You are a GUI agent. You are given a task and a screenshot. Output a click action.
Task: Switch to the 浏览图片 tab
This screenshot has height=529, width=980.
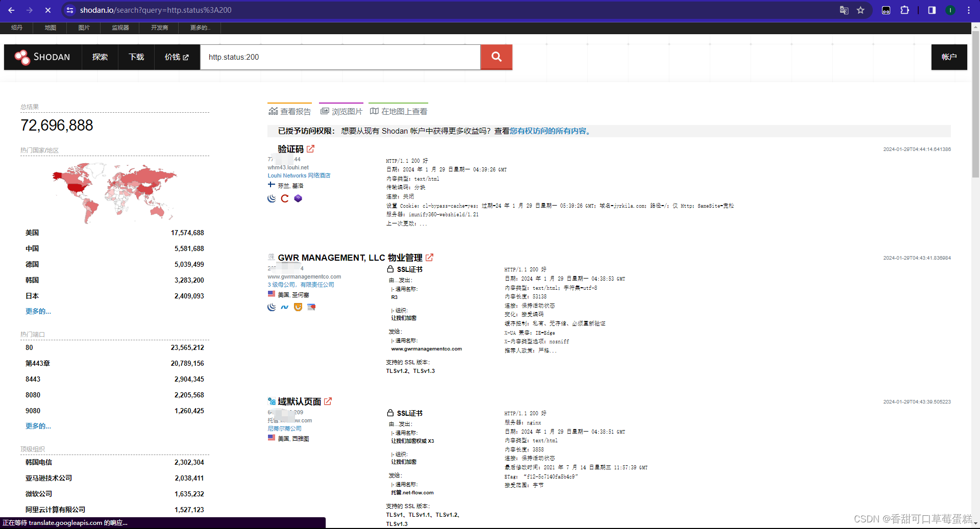[x=340, y=111]
